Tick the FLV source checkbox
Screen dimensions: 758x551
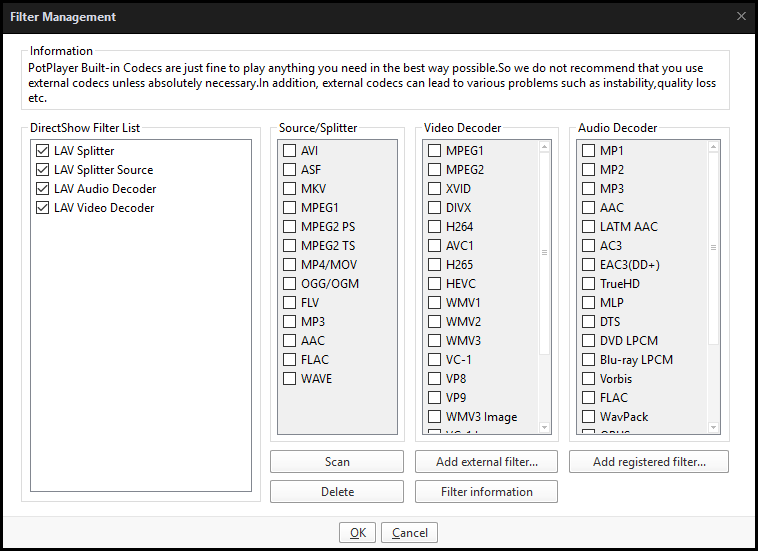[289, 303]
